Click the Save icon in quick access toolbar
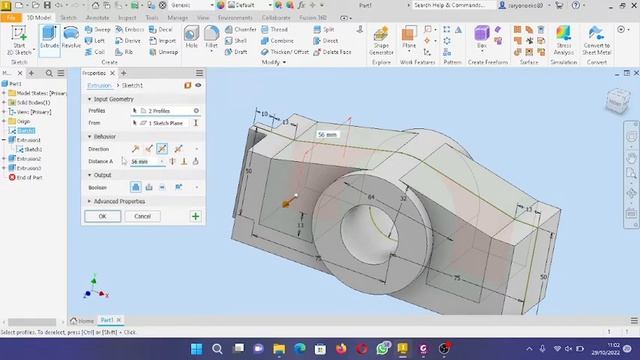Image resolution: width=640 pixels, height=360 pixels. pyautogui.click(x=47, y=5)
